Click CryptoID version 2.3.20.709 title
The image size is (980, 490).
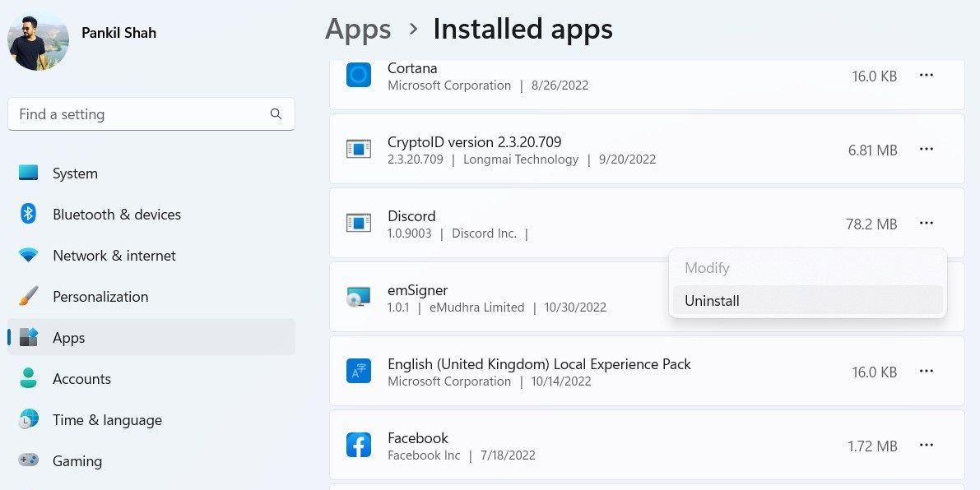(475, 141)
